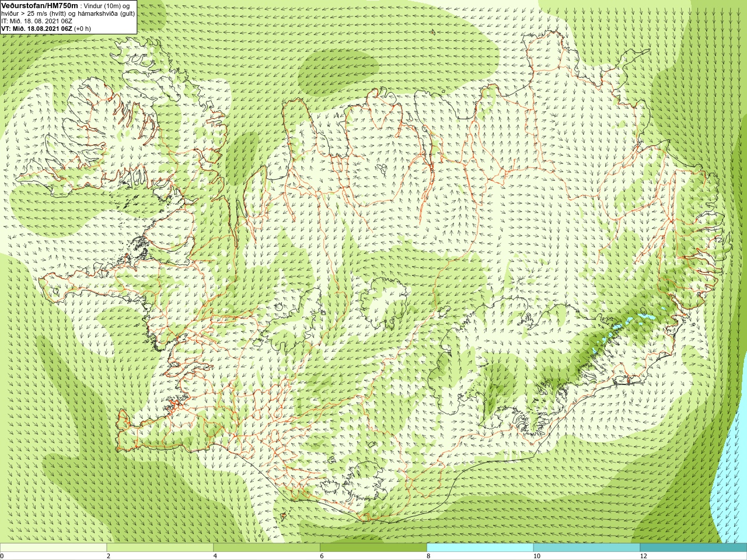The image size is (747, 560).
Task: Click the legend label '12'
Action: tap(644, 556)
